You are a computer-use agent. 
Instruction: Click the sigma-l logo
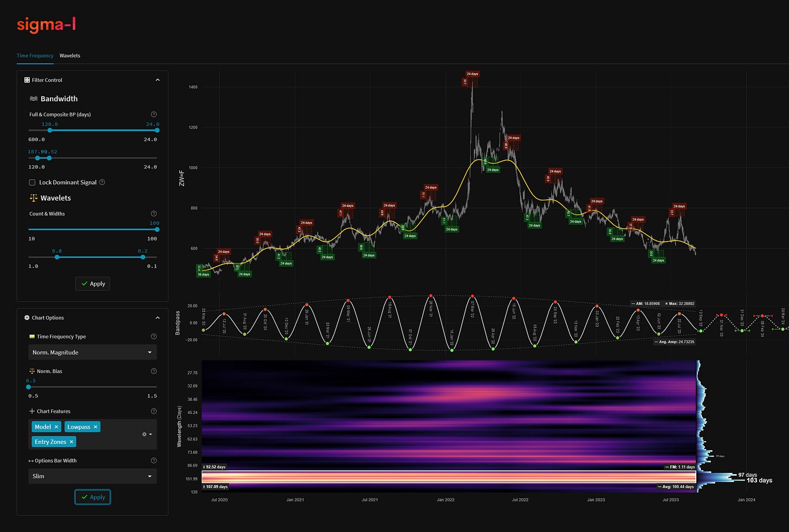pos(46,25)
